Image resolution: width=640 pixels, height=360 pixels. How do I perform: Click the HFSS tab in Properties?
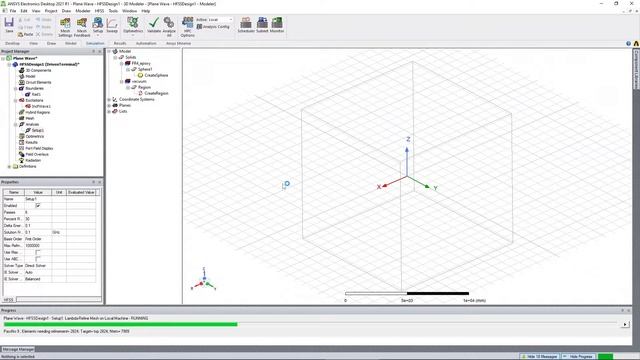tap(9, 300)
